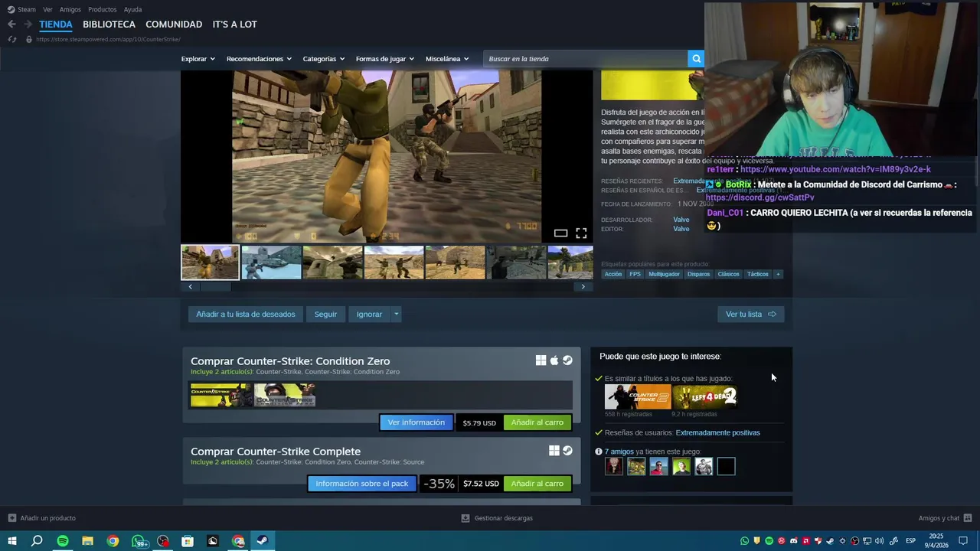Toggle fullscreen on the screenshot viewer
The image size is (980, 551).
pyautogui.click(x=581, y=233)
